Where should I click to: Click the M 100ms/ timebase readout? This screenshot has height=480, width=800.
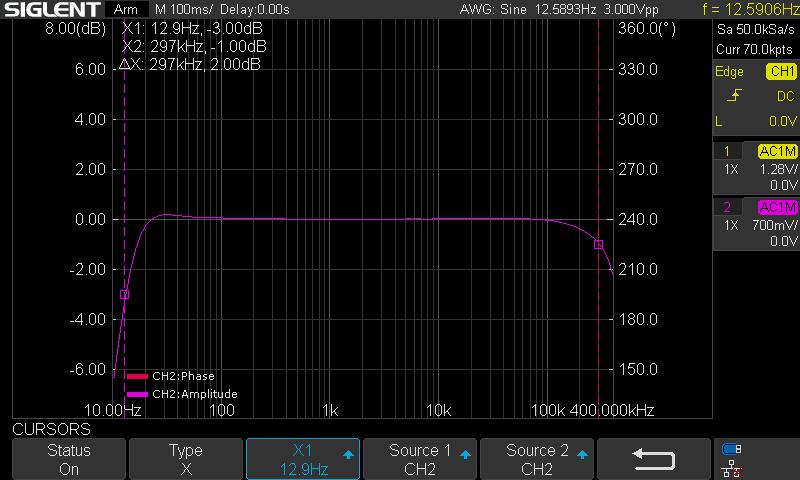coord(184,9)
